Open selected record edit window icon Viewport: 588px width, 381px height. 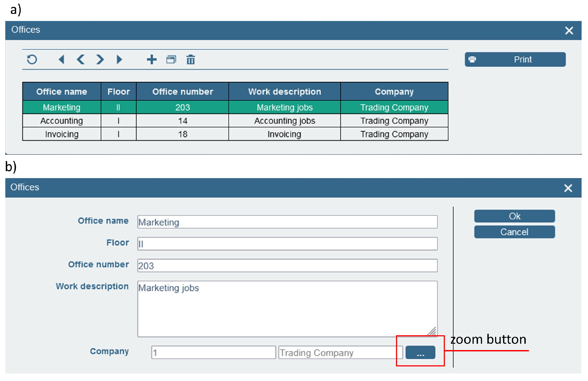tap(171, 59)
